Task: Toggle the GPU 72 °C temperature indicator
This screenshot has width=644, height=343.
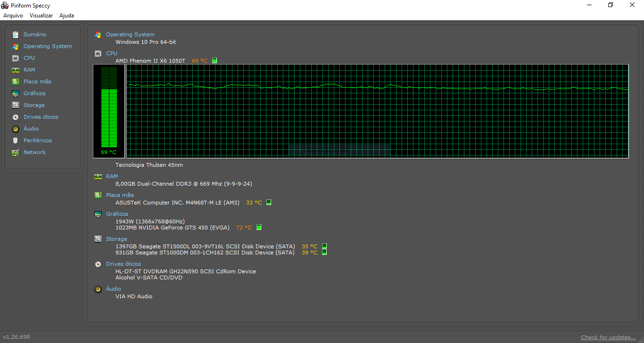Action: pos(259,227)
